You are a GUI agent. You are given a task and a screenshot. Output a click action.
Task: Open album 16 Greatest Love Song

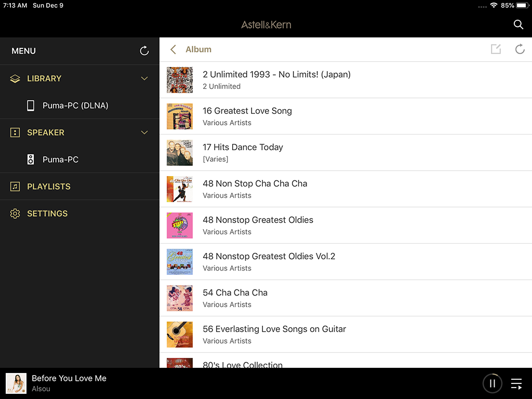click(345, 116)
